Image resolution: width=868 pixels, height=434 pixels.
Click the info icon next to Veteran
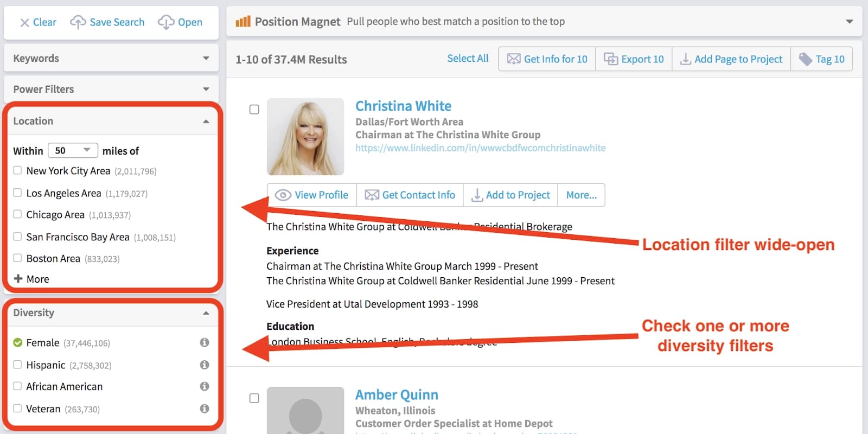(205, 409)
